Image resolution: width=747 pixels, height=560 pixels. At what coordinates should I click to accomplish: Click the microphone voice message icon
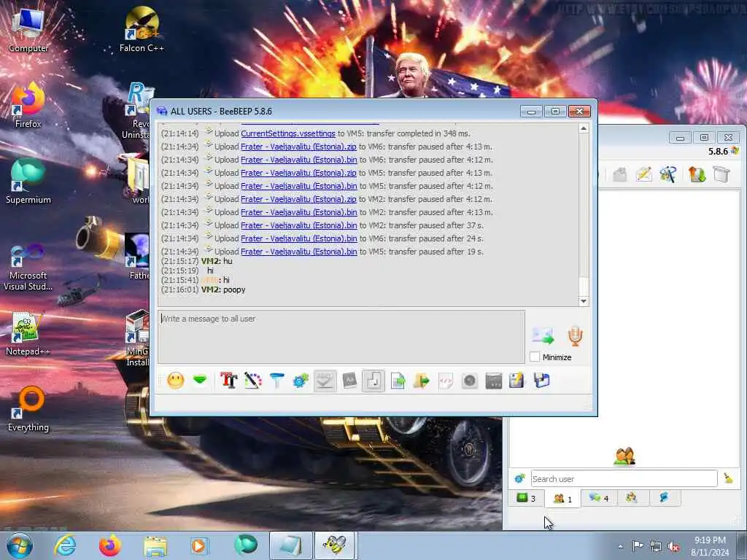tap(575, 335)
